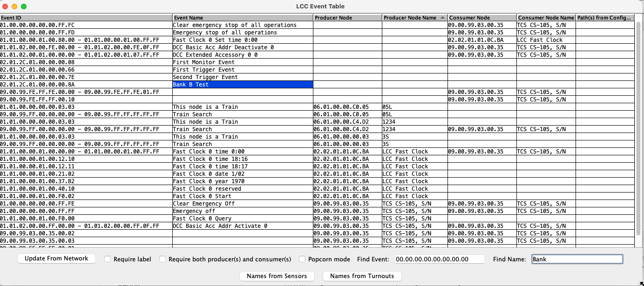This screenshot has width=644, height=286.
Task: Focus the Find Event input field
Action: pos(439,259)
